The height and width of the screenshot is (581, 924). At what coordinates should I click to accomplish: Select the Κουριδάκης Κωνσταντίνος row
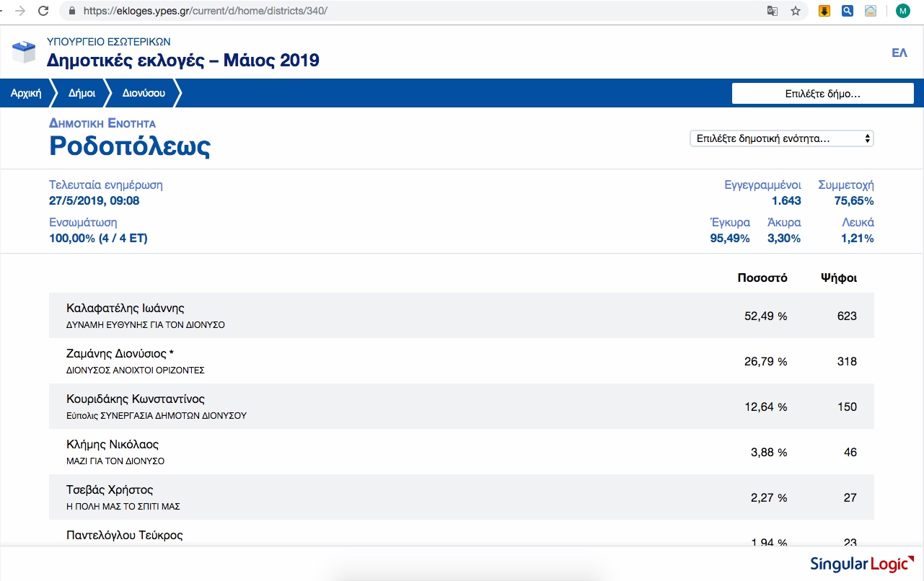pos(462,407)
